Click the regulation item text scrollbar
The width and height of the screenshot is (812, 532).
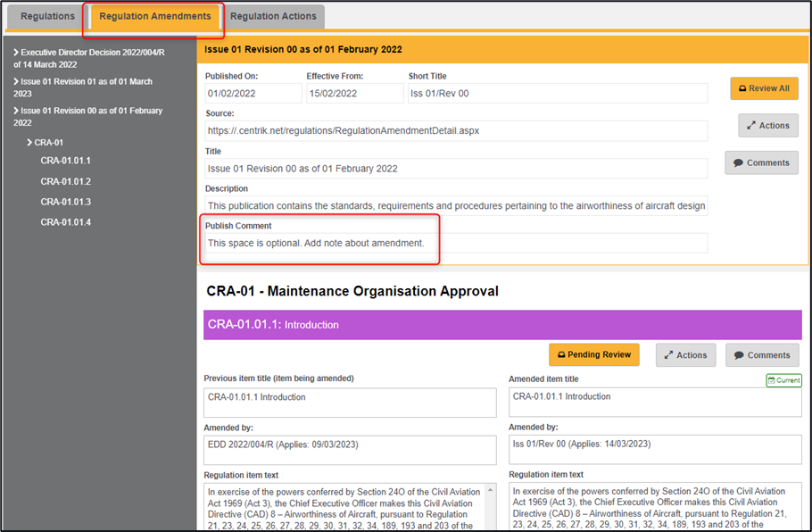[490, 506]
